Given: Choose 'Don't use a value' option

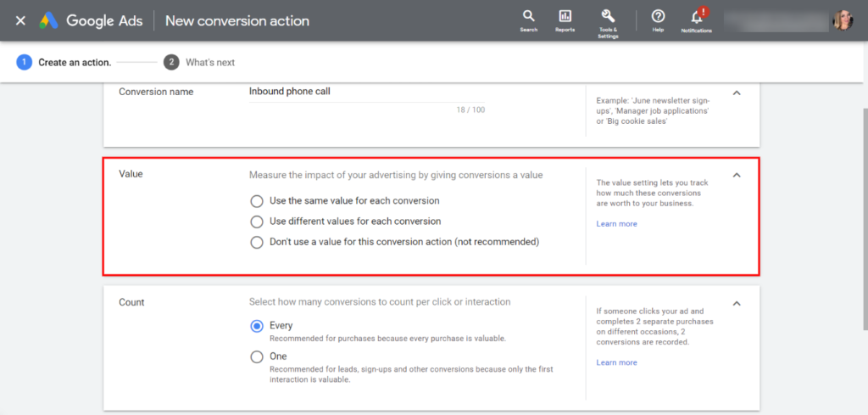Looking at the screenshot, I should click(257, 242).
